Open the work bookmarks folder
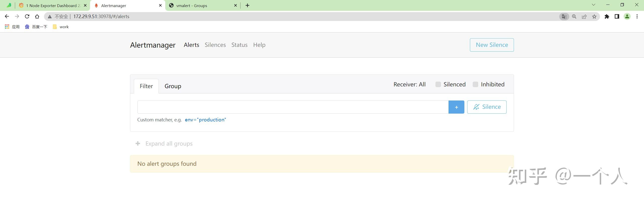This screenshot has width=644, height=202. coord(61,27)
